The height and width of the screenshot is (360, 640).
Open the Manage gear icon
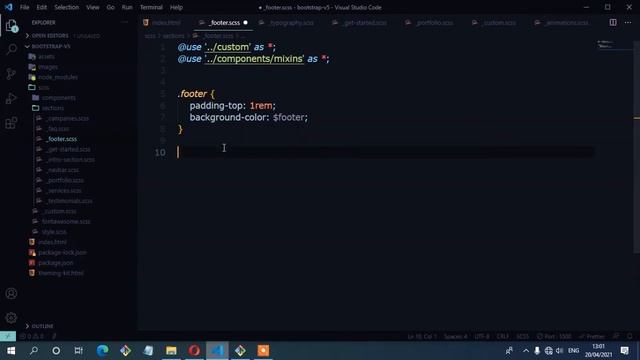click(11, 318)
